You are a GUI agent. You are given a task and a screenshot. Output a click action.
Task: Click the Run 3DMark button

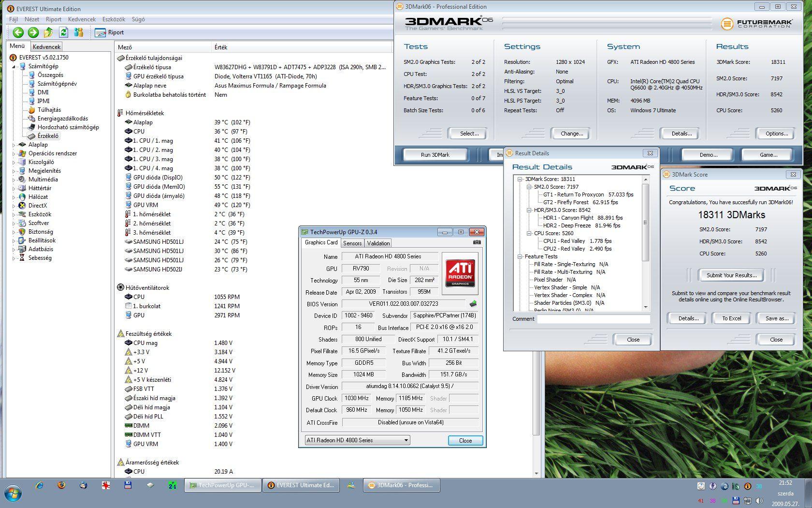[x=435, y=155]
